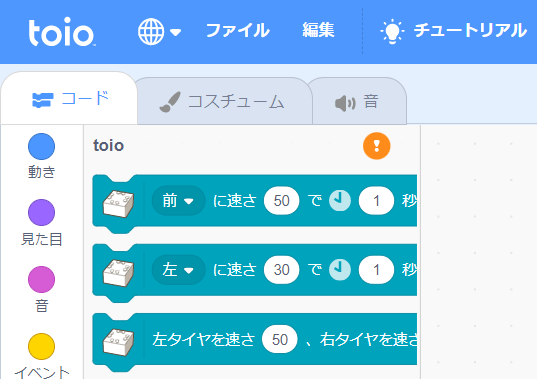
Task: Click the toio logo
Action: [x=61, y=32]
